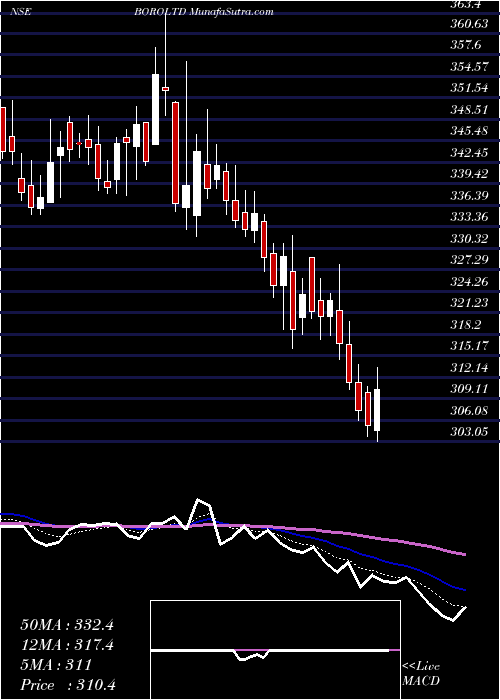Click the 12MA : 317.4 readout
This screenshot has width=500, height=700.
coord(67,645)
